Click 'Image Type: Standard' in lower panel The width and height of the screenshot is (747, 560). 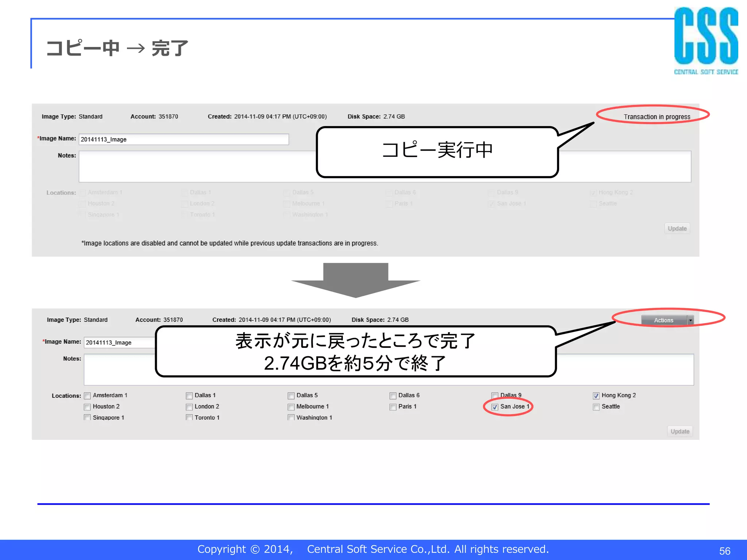[x=77, y=320]
